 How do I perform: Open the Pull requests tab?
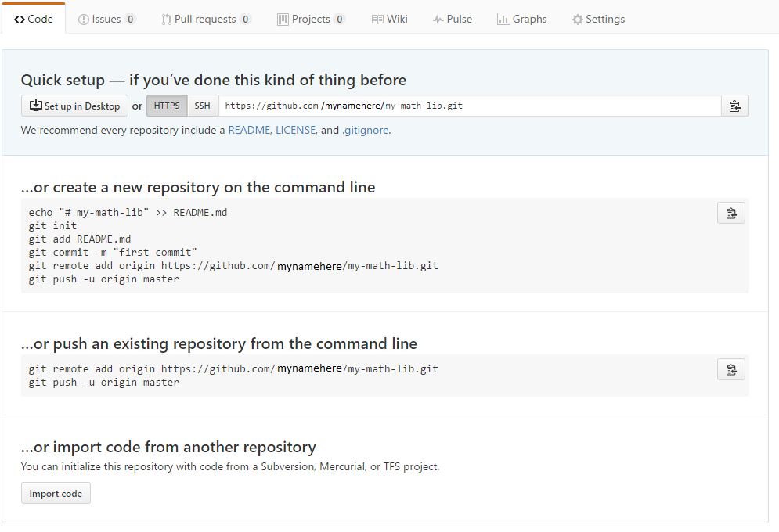[206, 19]
